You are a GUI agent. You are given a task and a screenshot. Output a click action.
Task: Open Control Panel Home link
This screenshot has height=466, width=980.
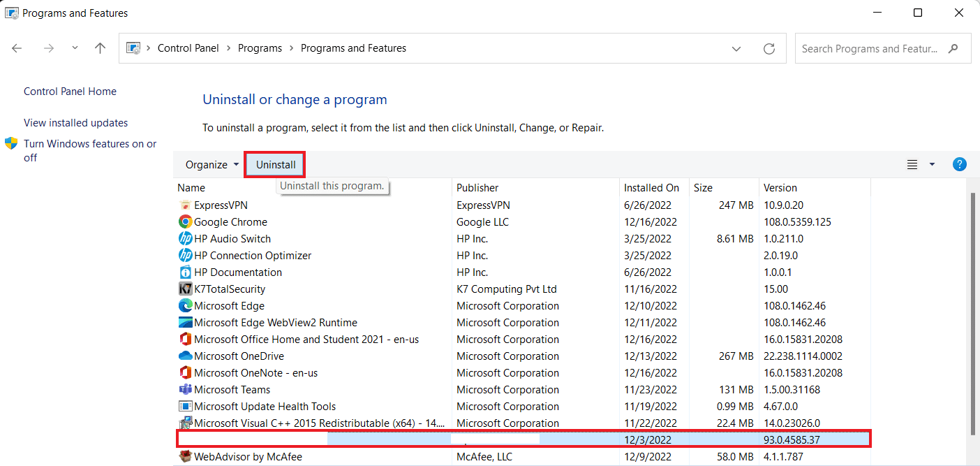point(70,92)
